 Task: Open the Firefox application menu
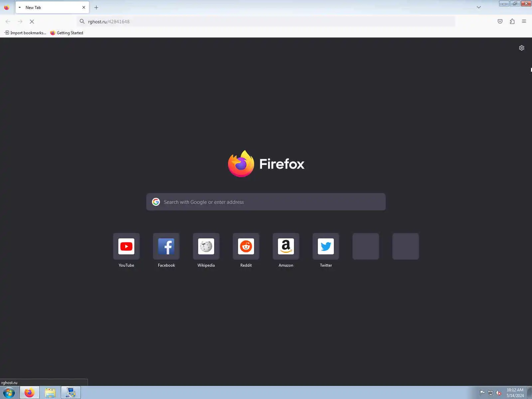tap(524, 22)
